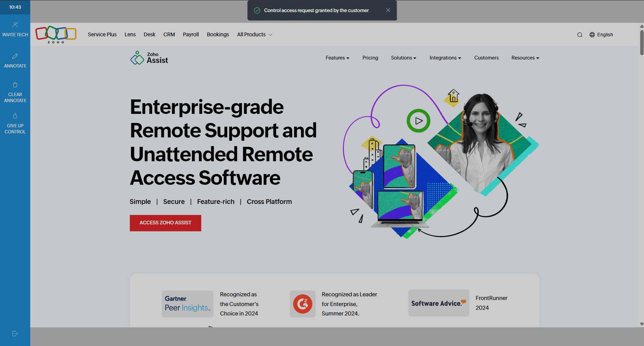Click the Invite Tech icon in sidebar
The image size is (644, 346).
pos(15,25)
